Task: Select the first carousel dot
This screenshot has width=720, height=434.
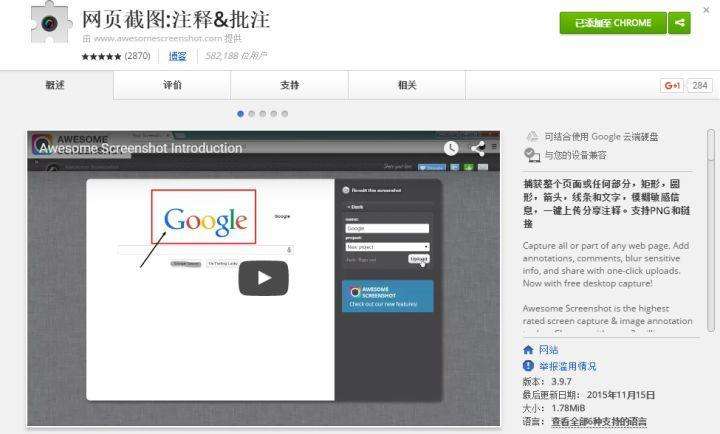Action: [240, 114]
